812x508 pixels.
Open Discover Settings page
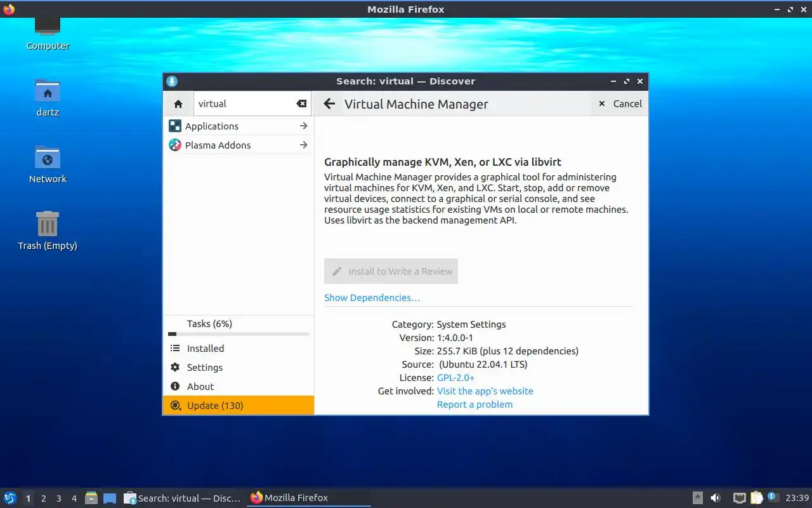tap(239, 367)
